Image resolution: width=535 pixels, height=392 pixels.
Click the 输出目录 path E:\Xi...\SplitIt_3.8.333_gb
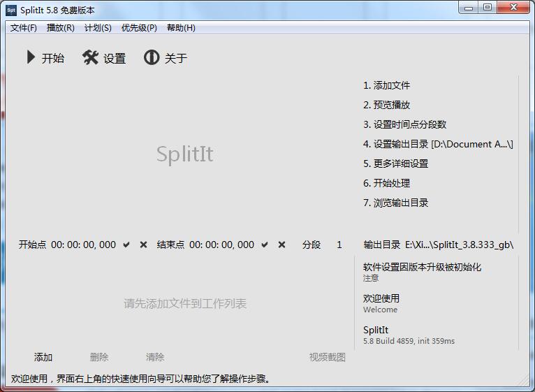click(x=459, y=245)
